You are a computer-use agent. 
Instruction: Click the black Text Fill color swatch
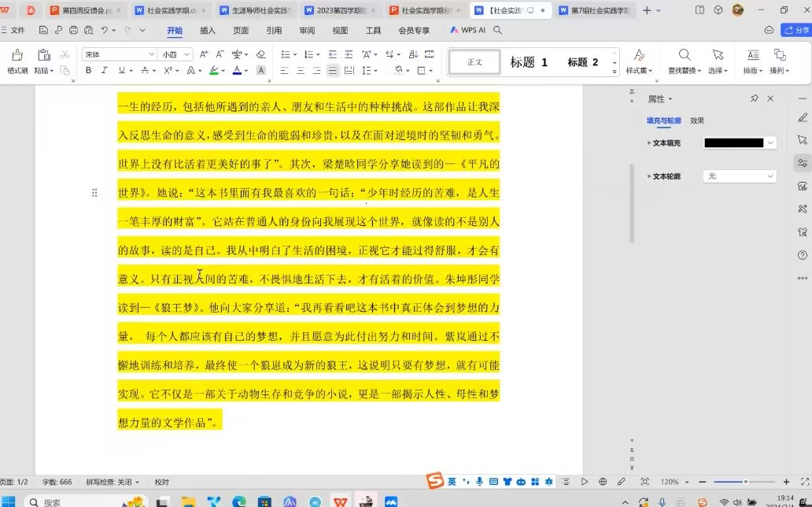[x=734, y=143]
